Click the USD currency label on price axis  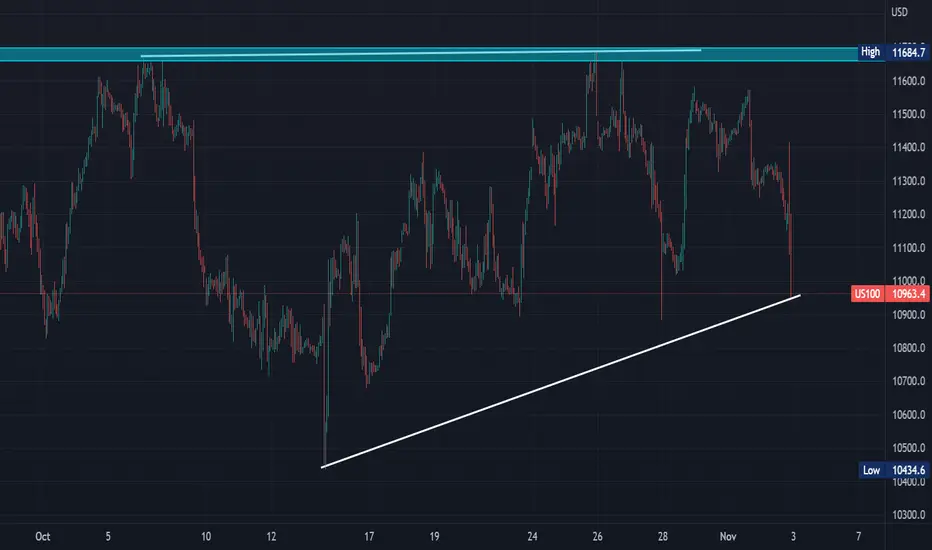pyautogui.click(x=899, y=12)
